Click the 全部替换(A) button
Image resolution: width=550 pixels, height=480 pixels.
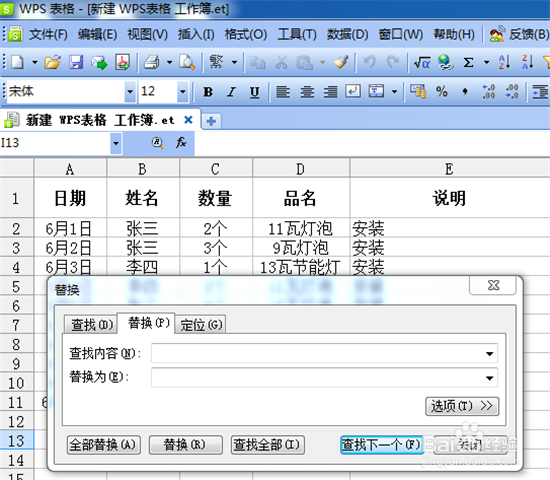tap(103, 445)
